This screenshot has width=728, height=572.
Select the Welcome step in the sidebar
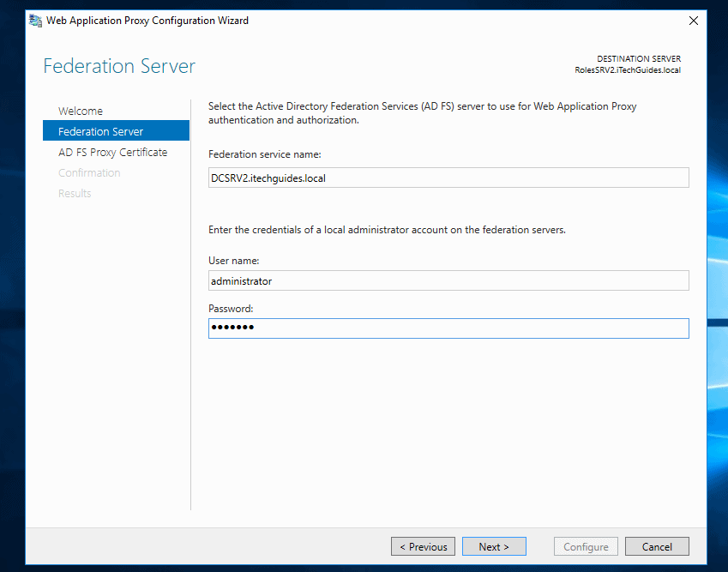coord(81,111)
